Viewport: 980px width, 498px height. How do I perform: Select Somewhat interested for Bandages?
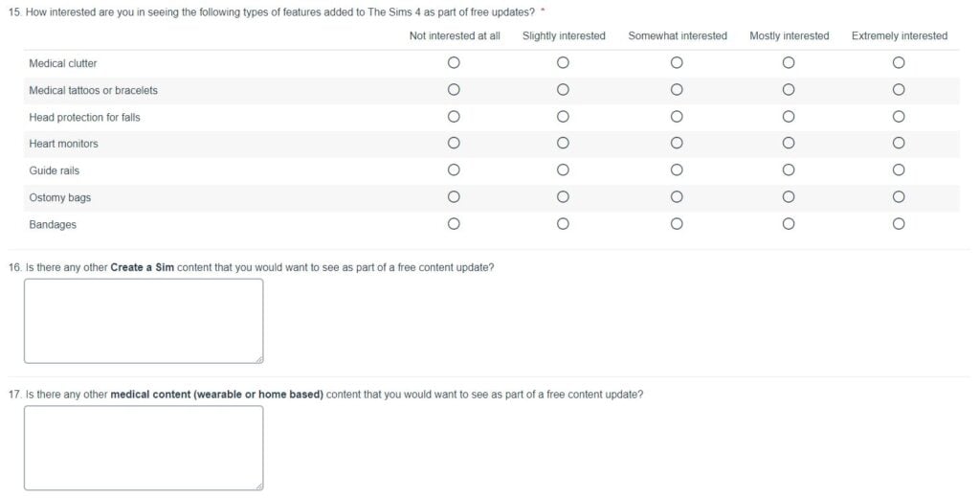pos(677,224)
